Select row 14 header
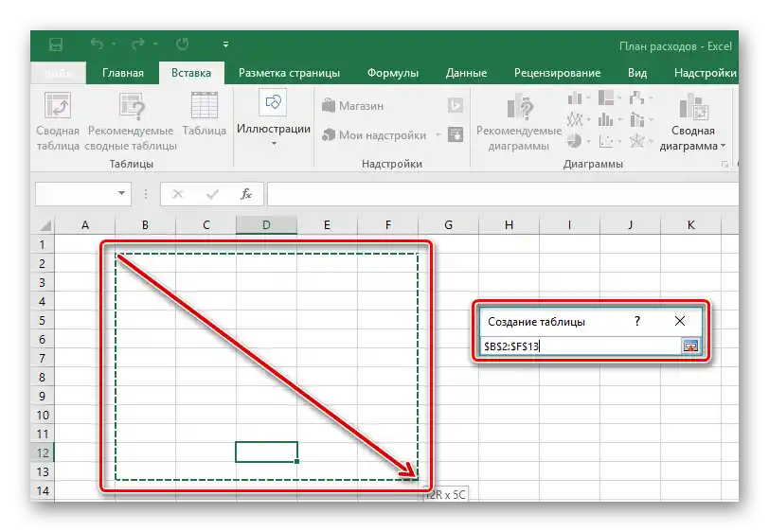 point(43,490)
